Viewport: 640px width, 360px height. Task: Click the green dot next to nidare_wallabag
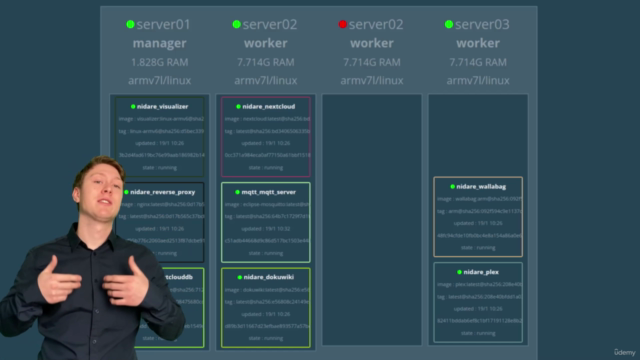pos(452,187)
